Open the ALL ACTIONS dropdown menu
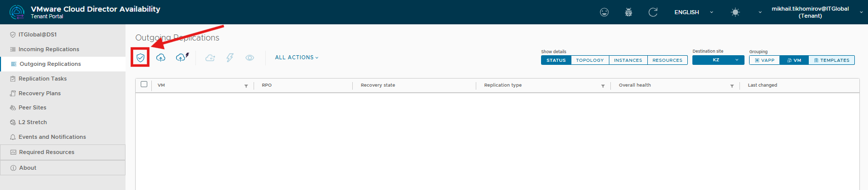 (x=297, y=58)
